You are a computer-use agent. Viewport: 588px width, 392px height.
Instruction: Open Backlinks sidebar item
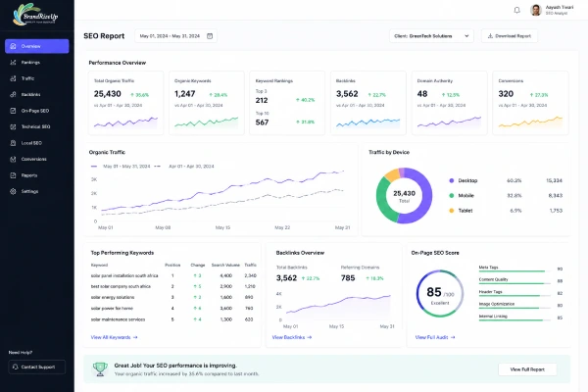click(x=37, y=94)
